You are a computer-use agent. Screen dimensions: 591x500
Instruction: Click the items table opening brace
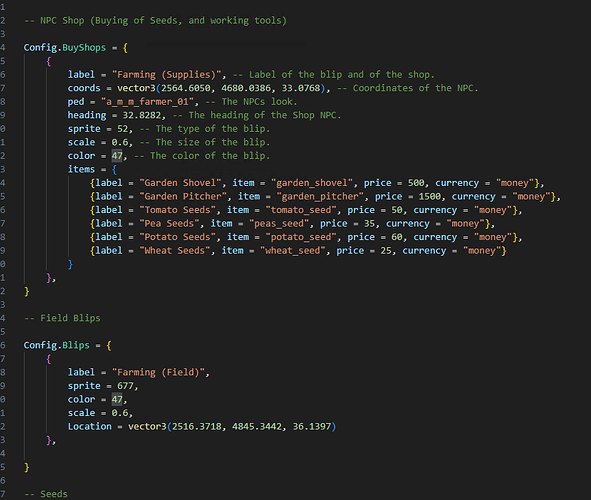[x=114, y=170]
